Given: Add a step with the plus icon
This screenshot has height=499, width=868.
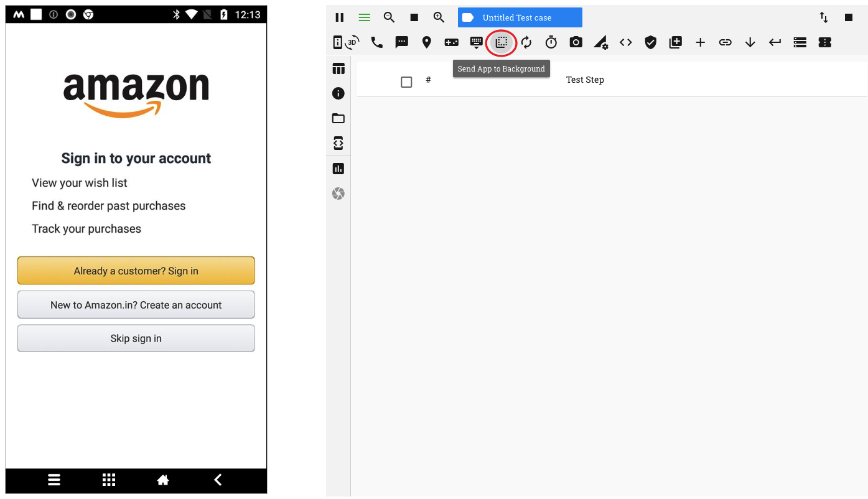Looking at the screenshot, I should point(701,42).
